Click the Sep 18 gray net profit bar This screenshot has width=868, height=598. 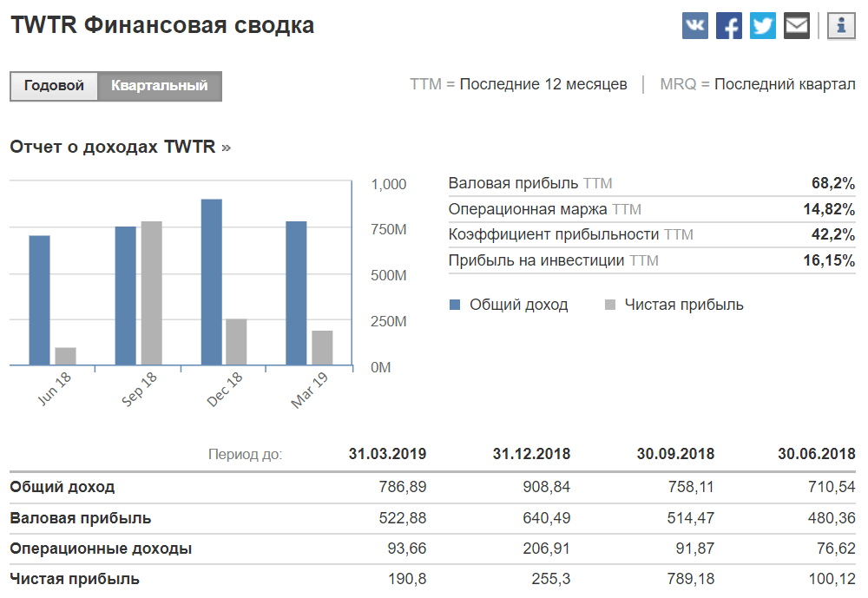pyautogui.click(x=151, y=292)
